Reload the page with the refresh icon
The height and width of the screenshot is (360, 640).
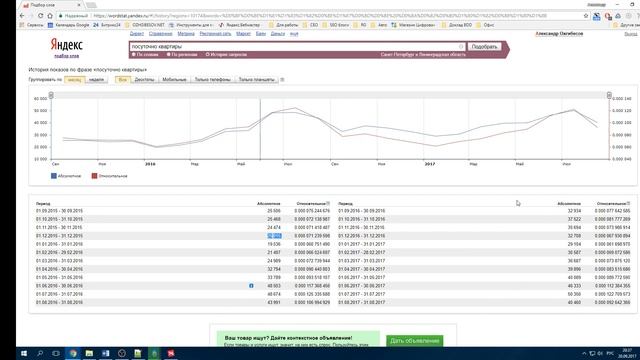40,16
